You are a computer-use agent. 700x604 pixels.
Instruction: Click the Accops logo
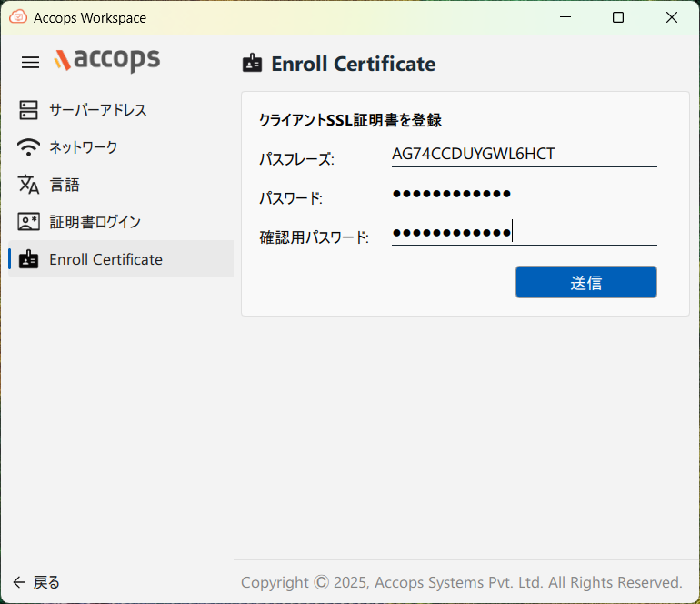pyautogui.click(x=107, y=60)
